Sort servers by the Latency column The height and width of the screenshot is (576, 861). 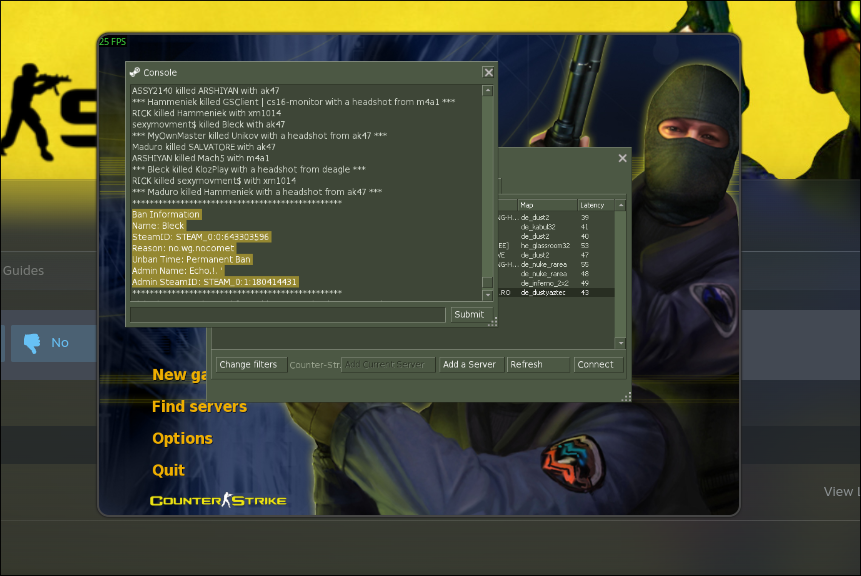click(x=596, y=205)
